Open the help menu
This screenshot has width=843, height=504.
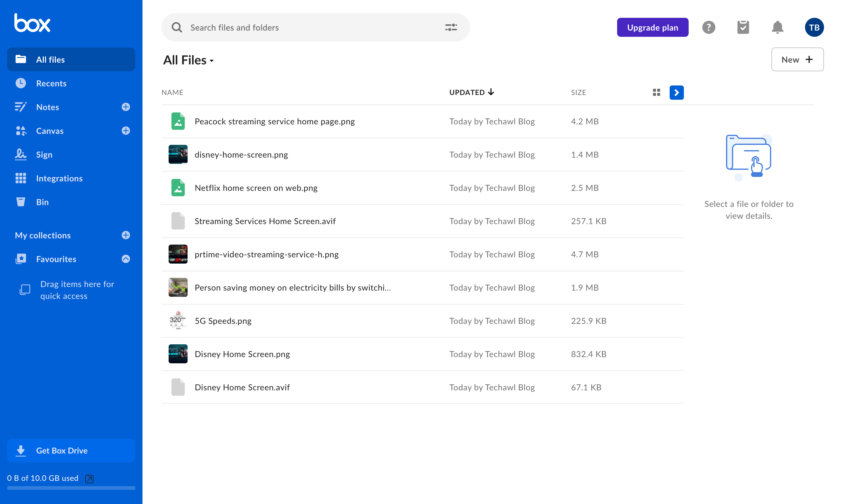[709, 27]
